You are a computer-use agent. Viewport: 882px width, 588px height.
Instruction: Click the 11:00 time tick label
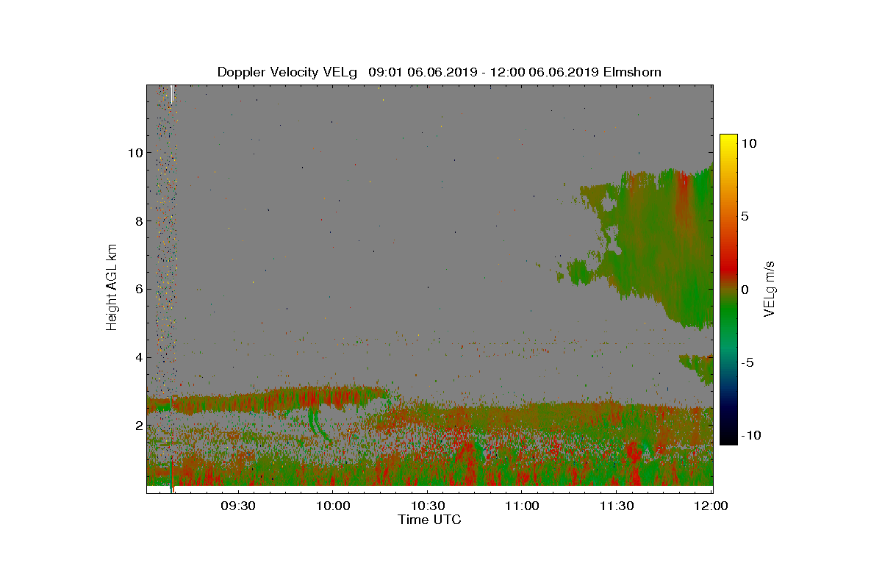(x=521, y=506)
